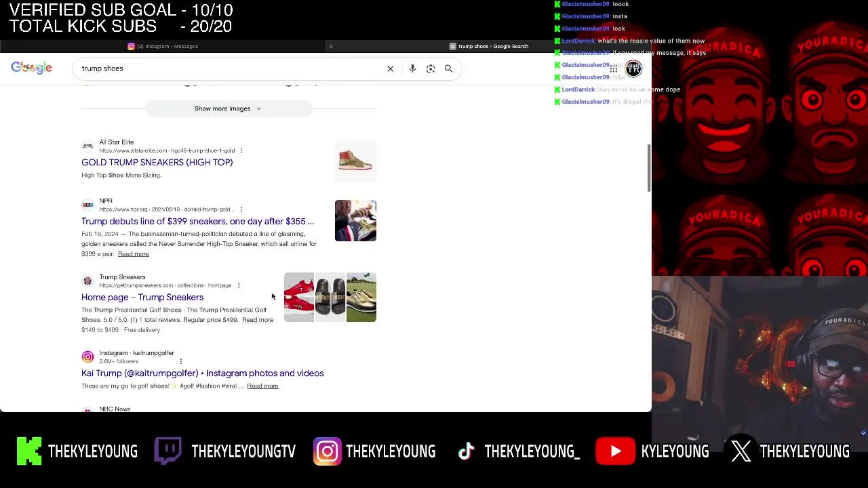
Task: Click the Kick logo in overlay bar
Action: (29, 451)
